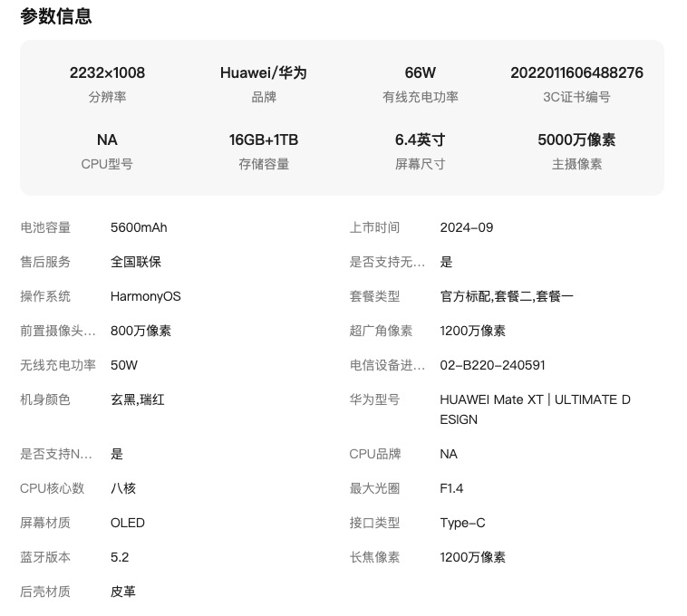Click the HarmonyOS operating system value
This screenshot has height=616, width=687.
[x=145, y=296]
